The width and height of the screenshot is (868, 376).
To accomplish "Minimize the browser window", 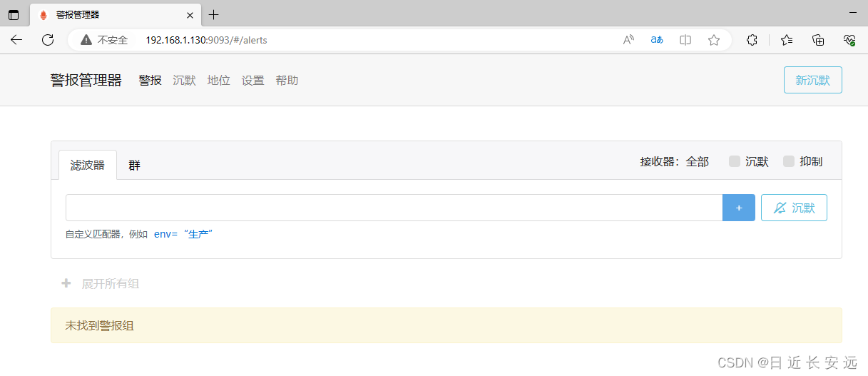I will (853, 14).
